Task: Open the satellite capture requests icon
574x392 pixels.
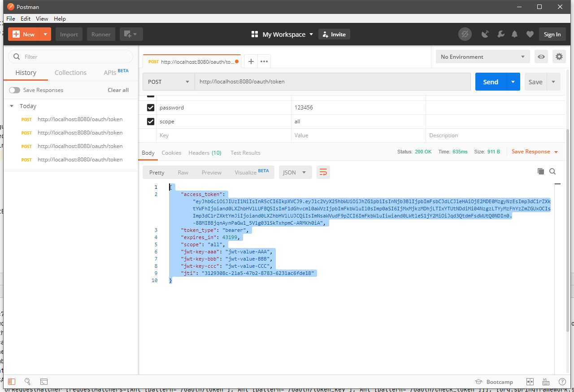Action: pos(485,34)
